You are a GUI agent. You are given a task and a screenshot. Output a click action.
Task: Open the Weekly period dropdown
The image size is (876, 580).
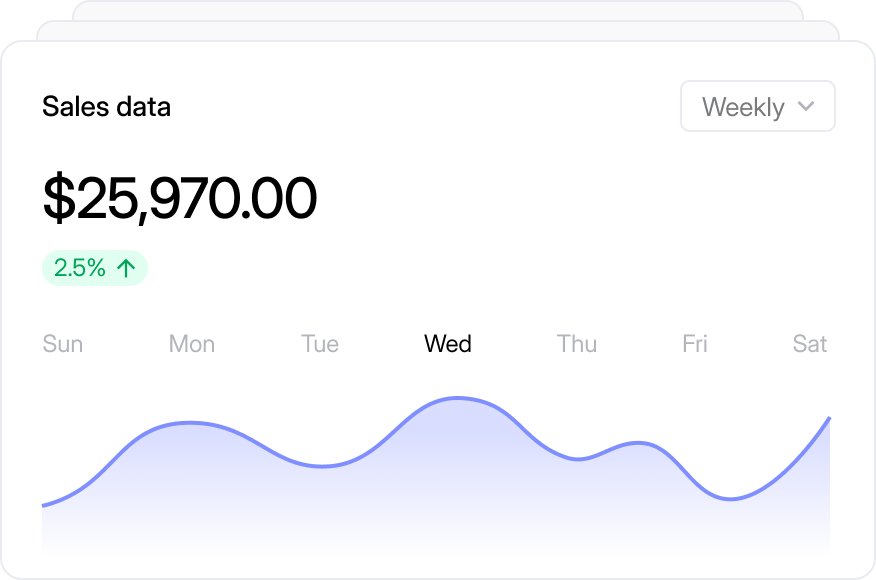click(x=758, y=106)
